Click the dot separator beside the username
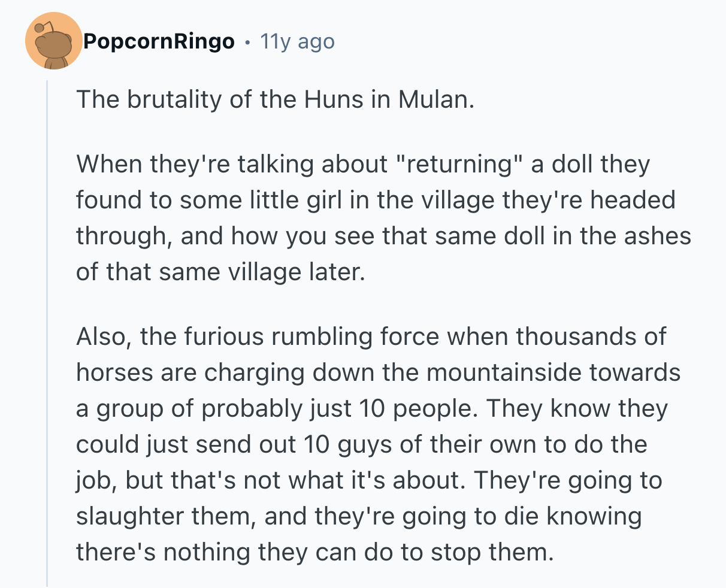The image size is (726, 588). (x=247, y=42)
